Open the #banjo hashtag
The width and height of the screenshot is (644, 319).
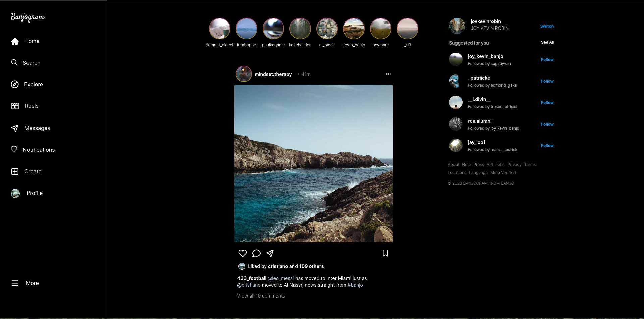[355, 285]
